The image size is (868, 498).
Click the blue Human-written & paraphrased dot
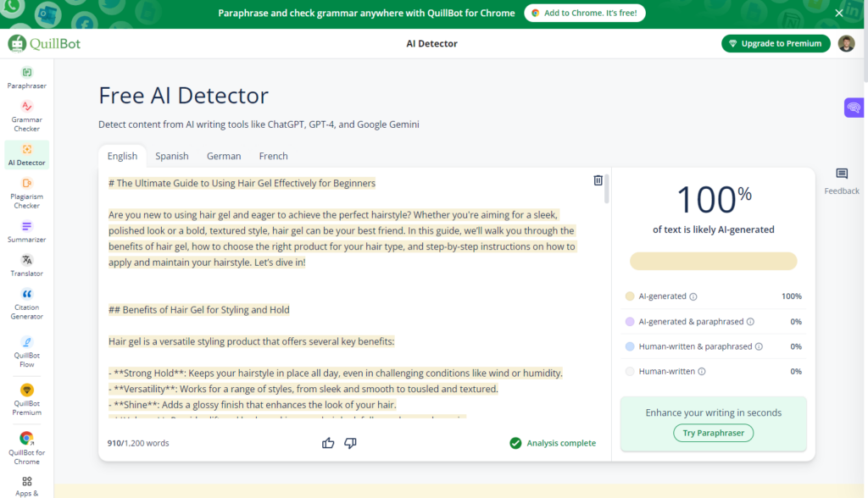630,346
